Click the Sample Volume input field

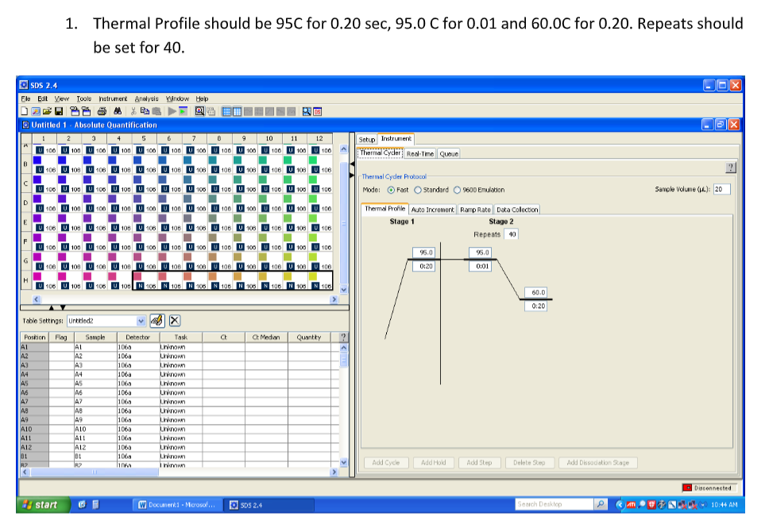[721, 189]
